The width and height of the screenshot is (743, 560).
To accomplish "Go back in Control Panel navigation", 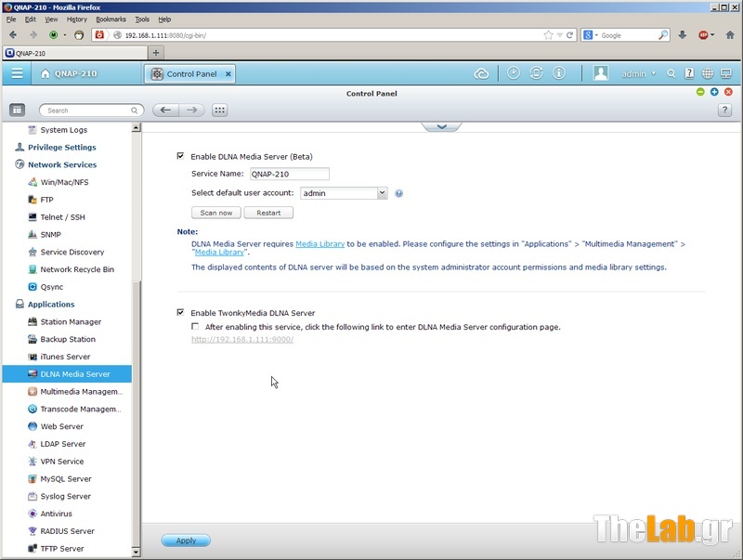I will click(165, 111).
